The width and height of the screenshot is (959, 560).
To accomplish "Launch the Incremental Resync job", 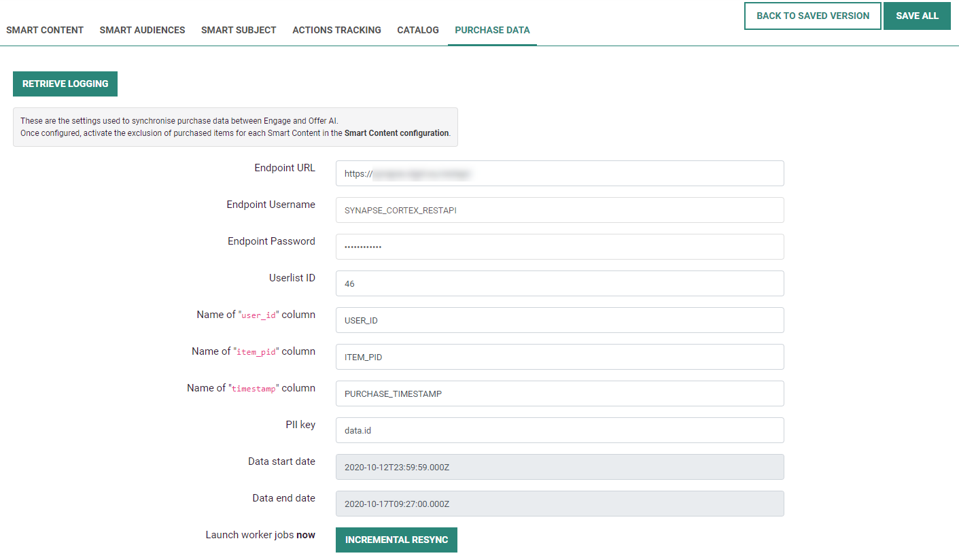I will click(x=396, y=540).
